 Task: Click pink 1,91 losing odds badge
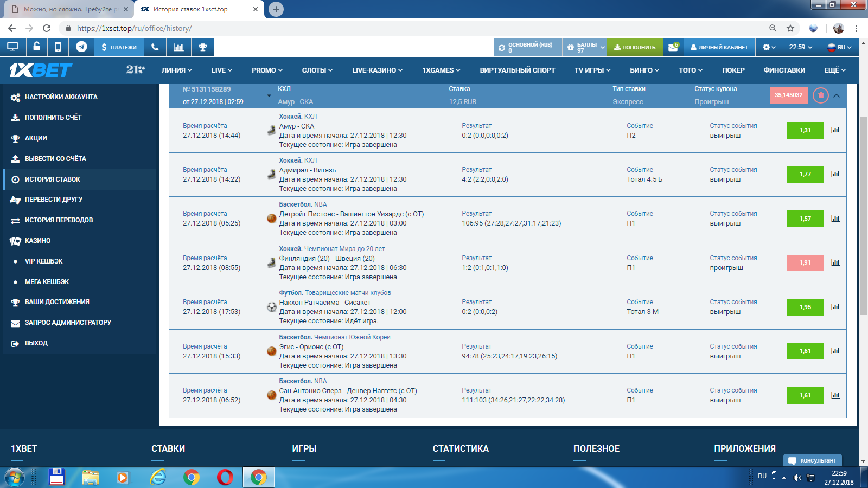(805, 262)
